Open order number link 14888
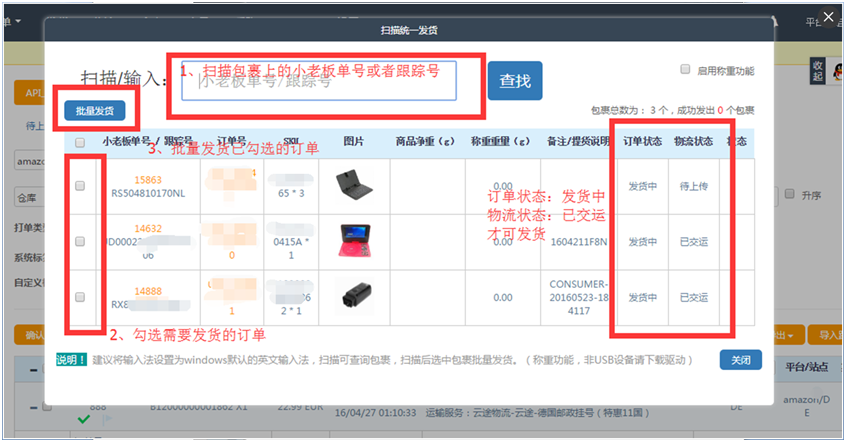The height and width of the screenshot is (442, 846). tap(149, 291)
